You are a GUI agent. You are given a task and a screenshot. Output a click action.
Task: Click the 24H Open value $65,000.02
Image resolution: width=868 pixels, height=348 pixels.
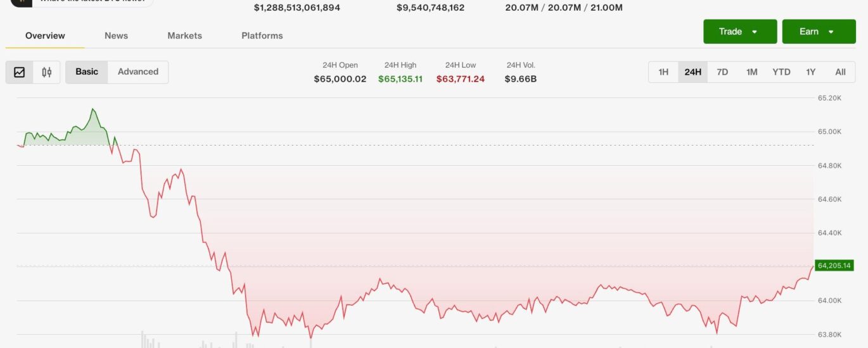pos(340,79)
